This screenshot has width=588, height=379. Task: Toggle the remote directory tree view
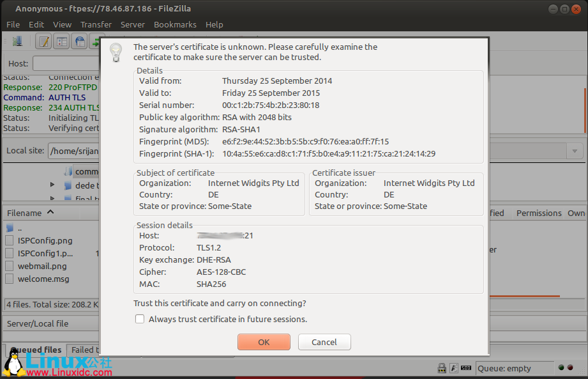click(80, 40)
